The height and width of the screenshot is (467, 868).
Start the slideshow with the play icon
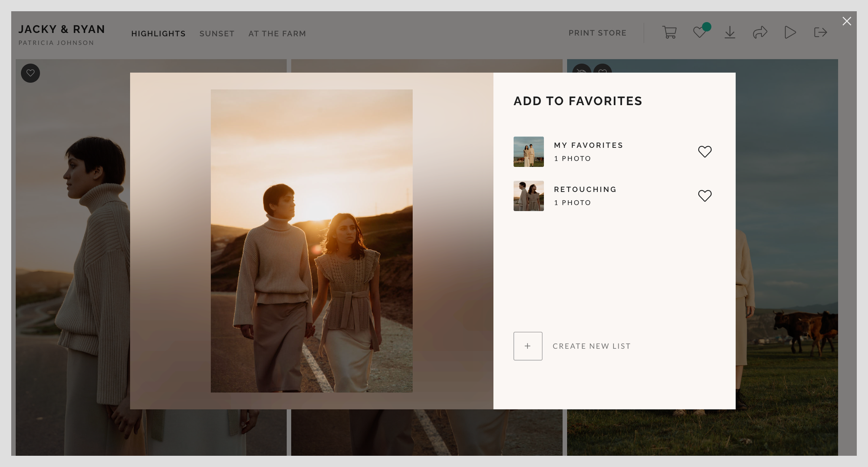pyautogui.click(x=790, y=33)
